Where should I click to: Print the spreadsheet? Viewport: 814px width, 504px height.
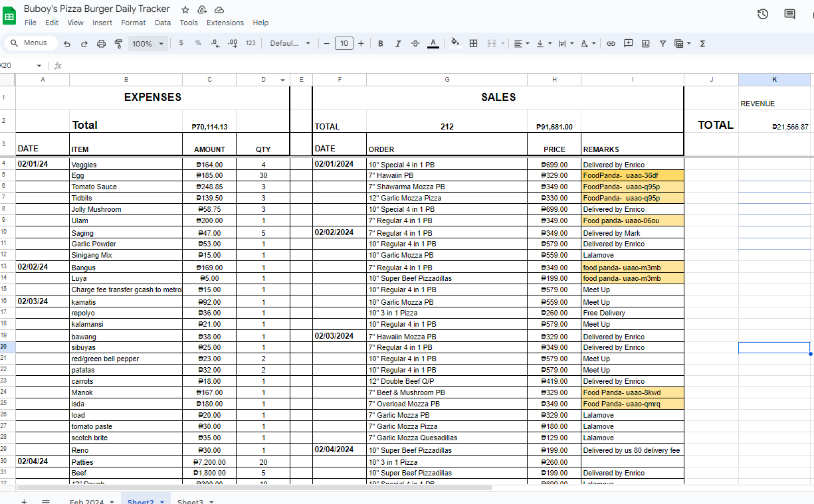[x=102, y=44]
